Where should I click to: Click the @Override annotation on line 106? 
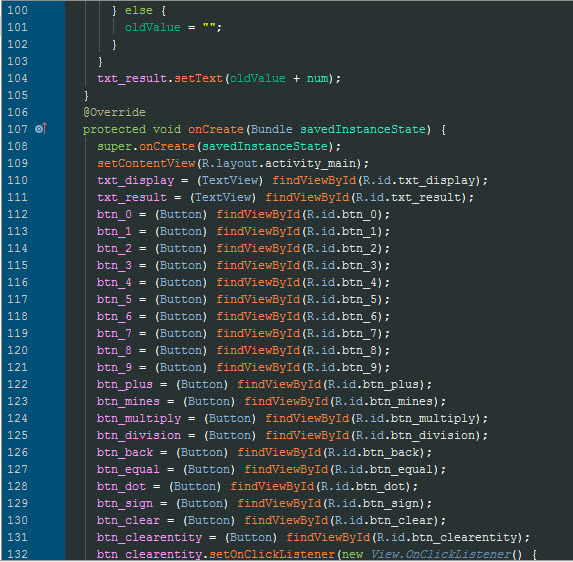(x=114, y=112)
